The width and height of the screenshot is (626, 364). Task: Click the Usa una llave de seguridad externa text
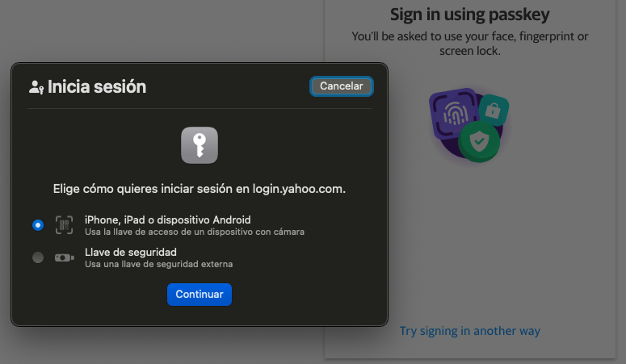[x=158, y=264]
